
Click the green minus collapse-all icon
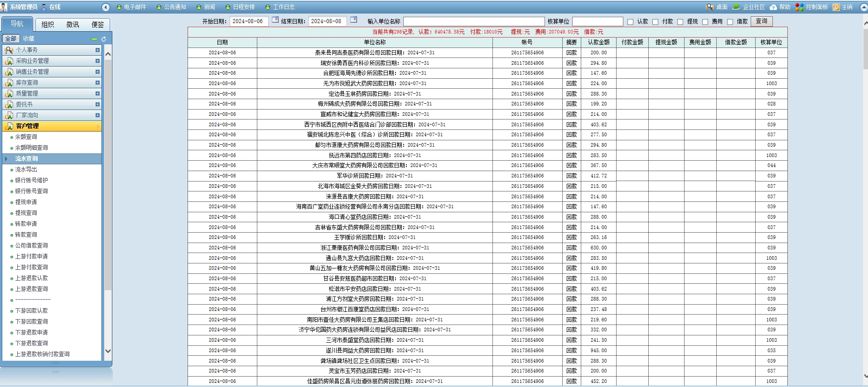pos(94,39)
